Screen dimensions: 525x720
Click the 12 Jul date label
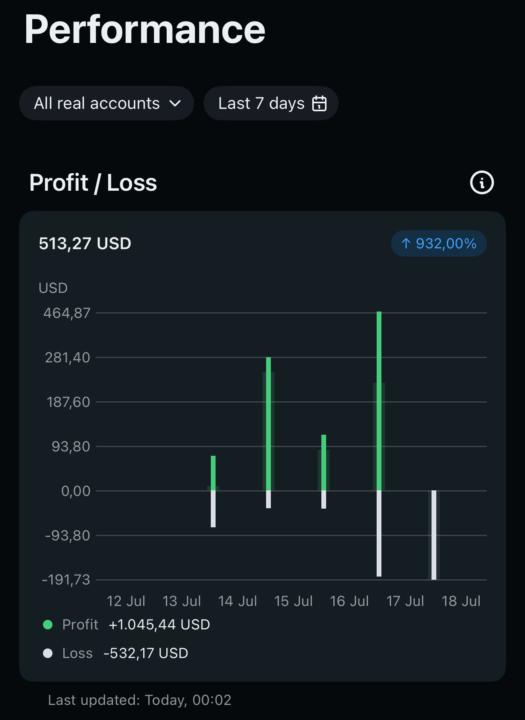(x=126, y=601)
